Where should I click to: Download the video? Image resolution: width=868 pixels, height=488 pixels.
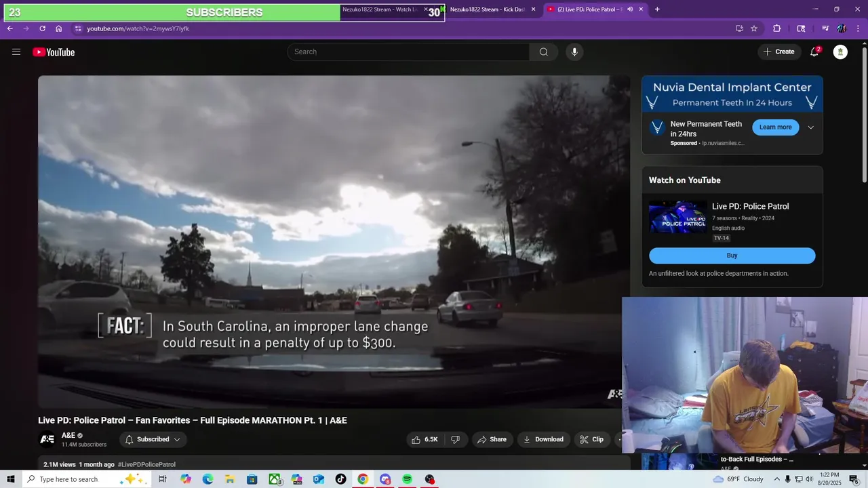click(543, 439)
